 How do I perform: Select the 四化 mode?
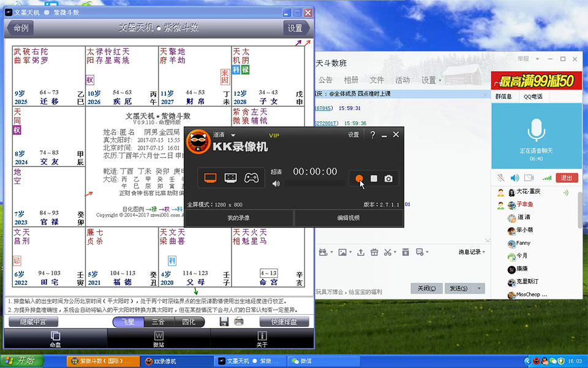coord(189,322)
